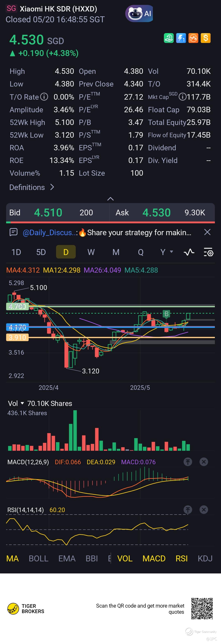The width and height of the screenshot is (221, 644).
Task: Open the discussion comment icon
Action: [x=13, y=232]
